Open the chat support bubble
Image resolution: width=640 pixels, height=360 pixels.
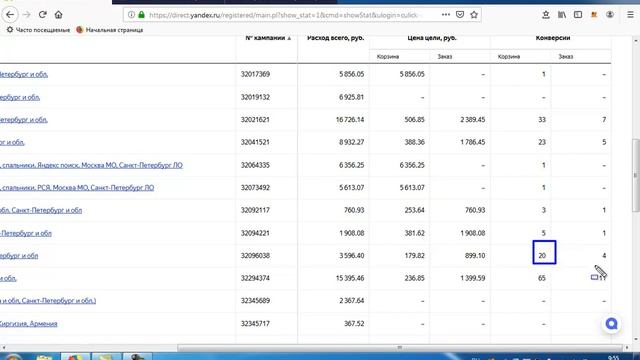(x=611, y=324)
